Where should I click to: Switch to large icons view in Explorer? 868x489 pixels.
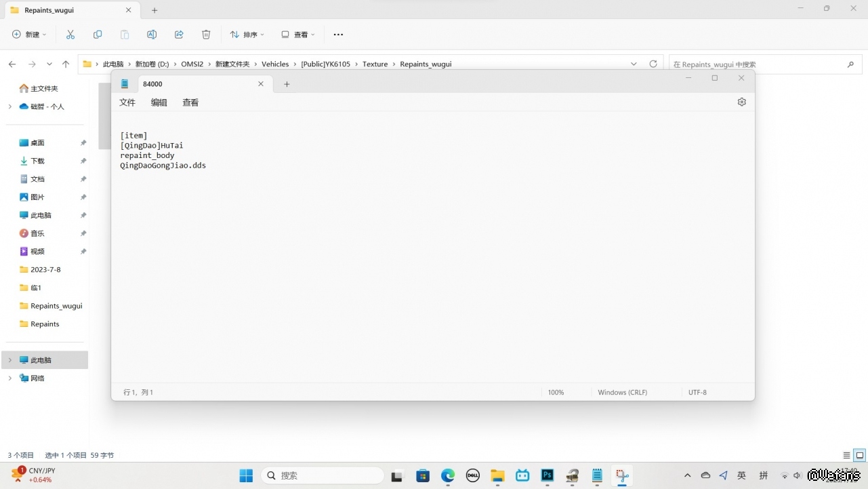tap(860, 455)
